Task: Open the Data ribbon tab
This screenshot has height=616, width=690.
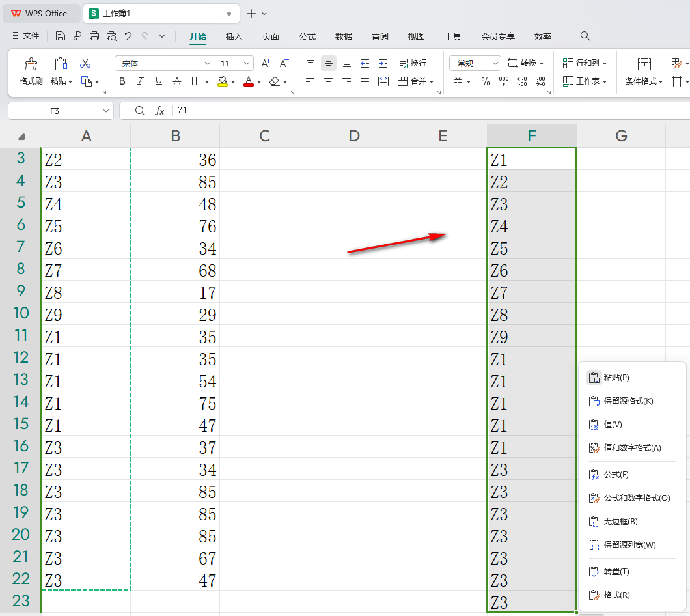Action: tap(343, 36)
